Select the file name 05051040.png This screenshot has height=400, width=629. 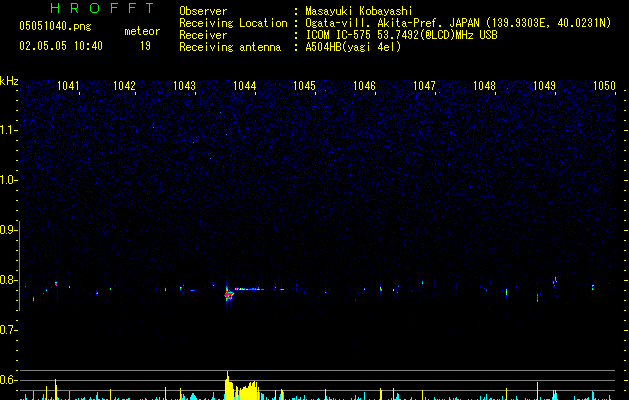point(55,26)
